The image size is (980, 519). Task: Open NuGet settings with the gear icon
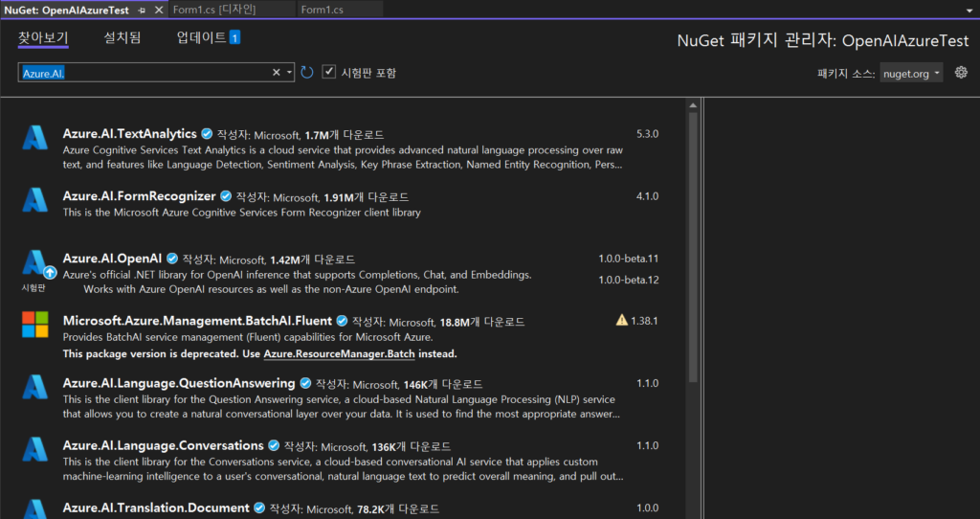[x=961, y=73]
